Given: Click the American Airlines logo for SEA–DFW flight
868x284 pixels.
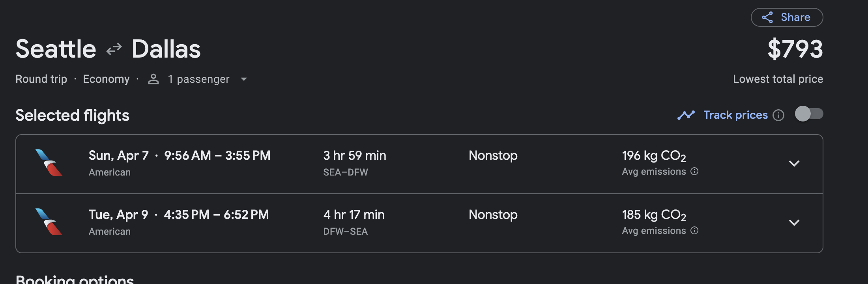Looking at the screenshot, I should (49, 163).
